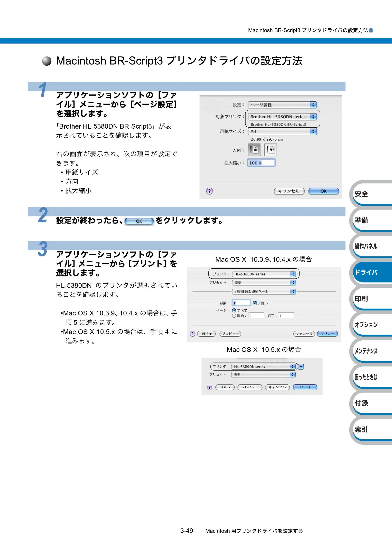
Task: Open プリンタ dropdown in 10.4.x print dialog
Action: coord(264,274)
